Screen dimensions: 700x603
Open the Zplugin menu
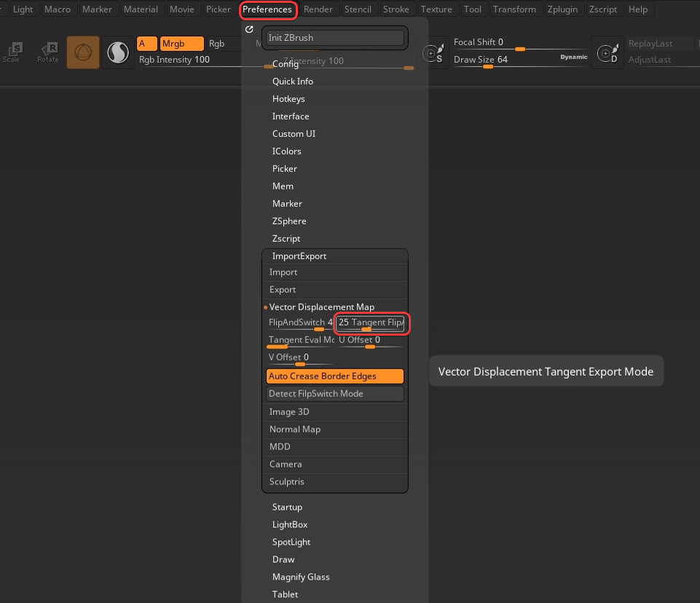[562, 9]
